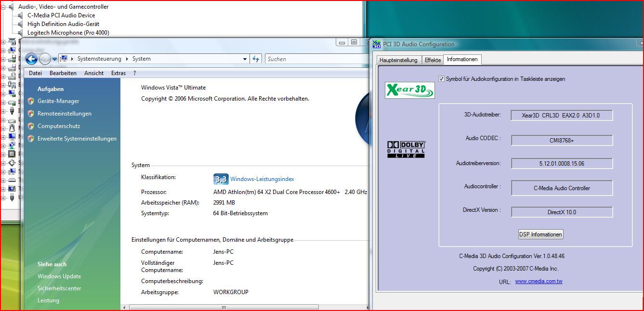Click shield icon beside Erweiterte Systemeinstellungen
This screenshot has width=644, height=311.
31,139
